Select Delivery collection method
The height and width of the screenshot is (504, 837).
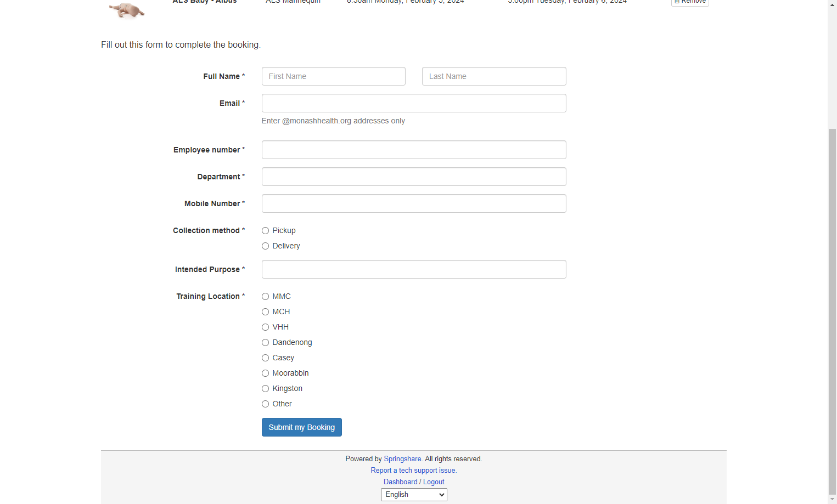tap(265, 246)
